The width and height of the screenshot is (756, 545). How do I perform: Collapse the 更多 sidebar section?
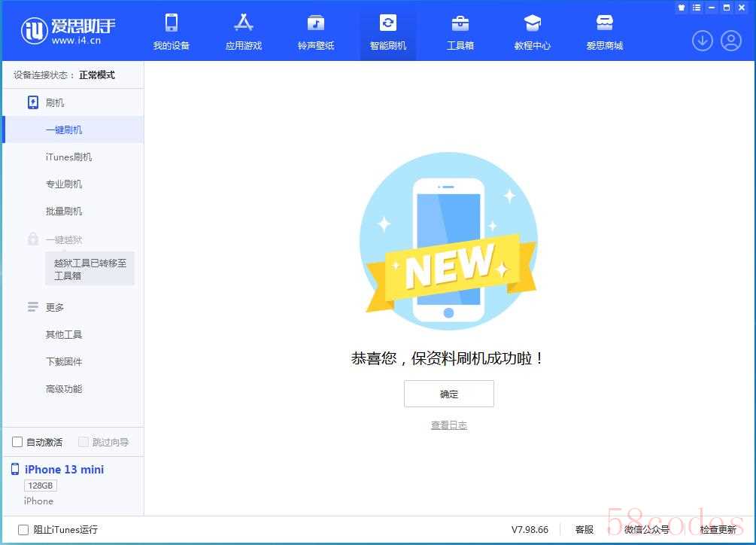tap(55, 307)
